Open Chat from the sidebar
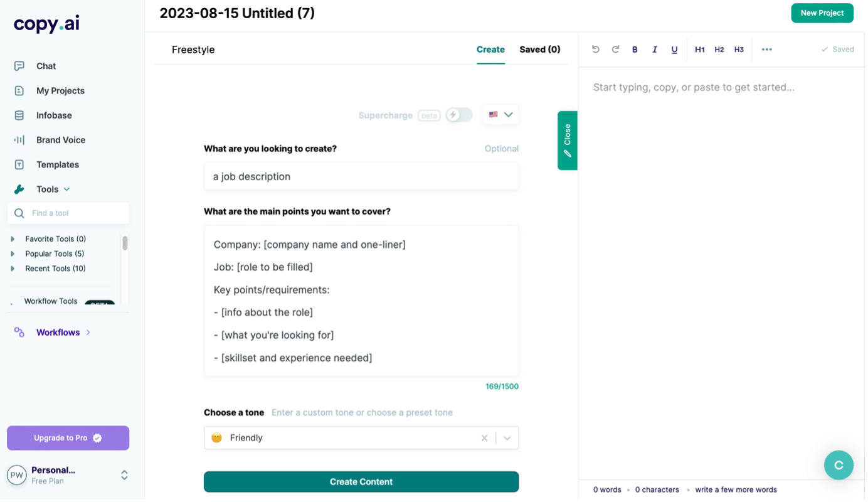Image resolution: width=868 pixels, height=502 pixels. [x=46, y=66]
